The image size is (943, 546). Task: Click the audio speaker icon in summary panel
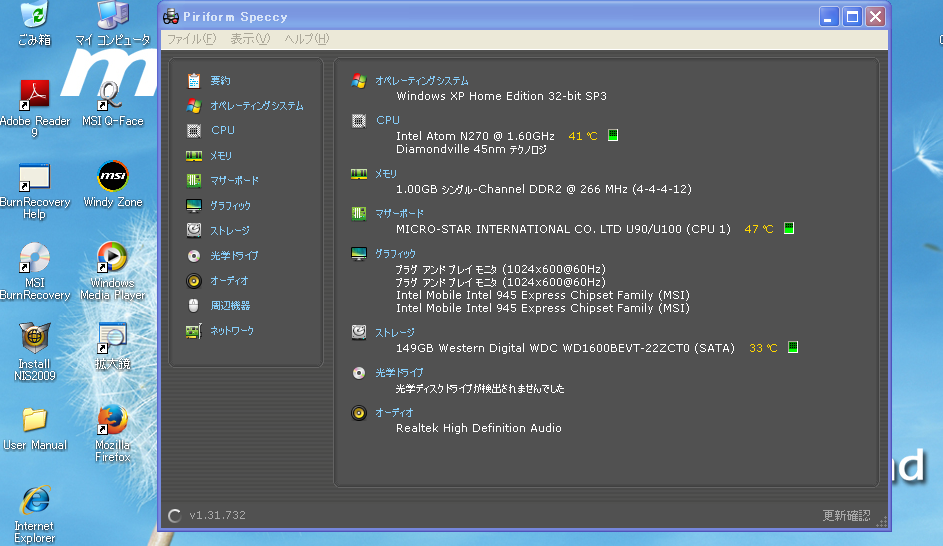click(359, 413)
